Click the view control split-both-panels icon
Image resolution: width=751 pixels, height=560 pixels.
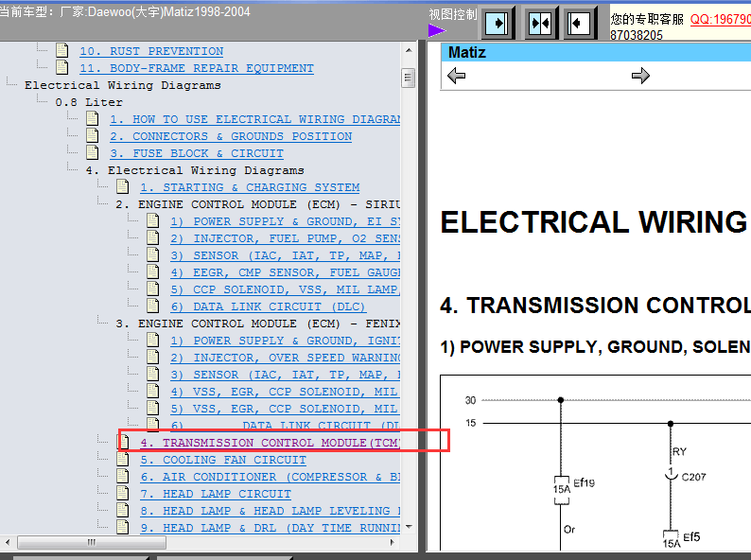541,22
